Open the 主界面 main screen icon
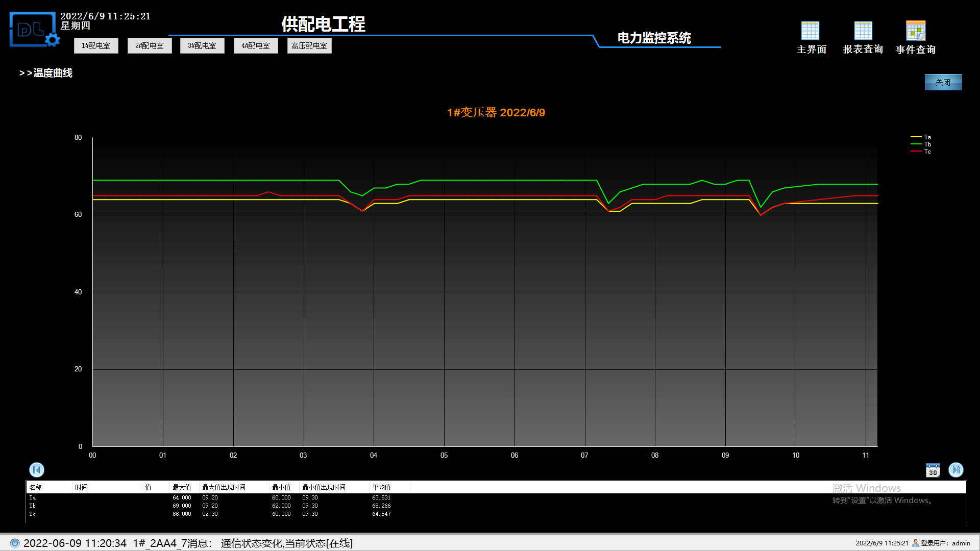The height and width of the screenshot is (551, 980). point(810,32)
